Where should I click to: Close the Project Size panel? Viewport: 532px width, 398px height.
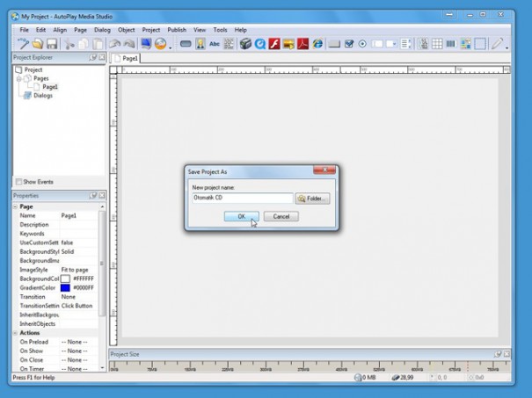(x=506, y=354)
